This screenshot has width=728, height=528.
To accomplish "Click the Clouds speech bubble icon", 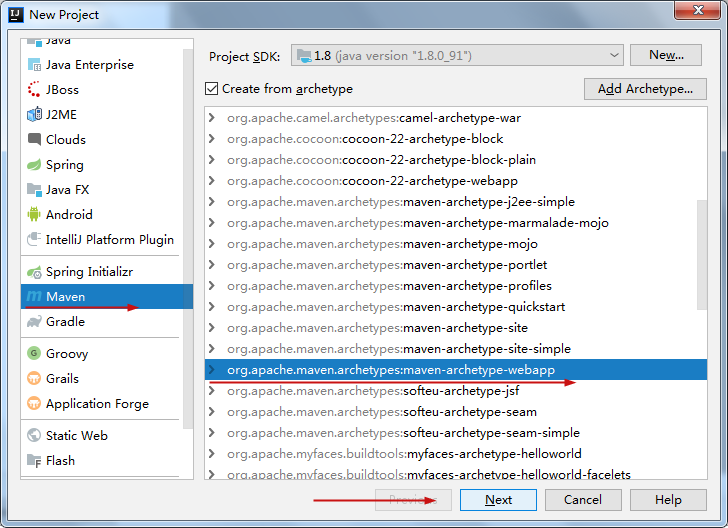I will [34, 139].
